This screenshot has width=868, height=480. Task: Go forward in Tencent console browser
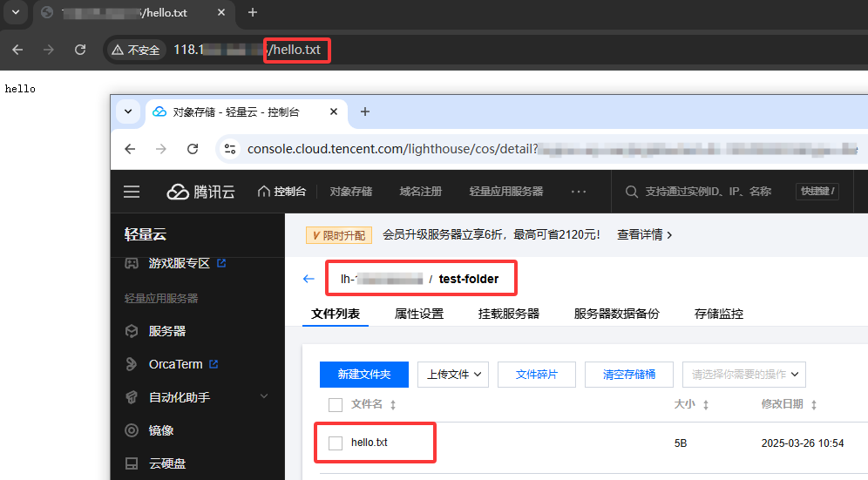point(161,149)
